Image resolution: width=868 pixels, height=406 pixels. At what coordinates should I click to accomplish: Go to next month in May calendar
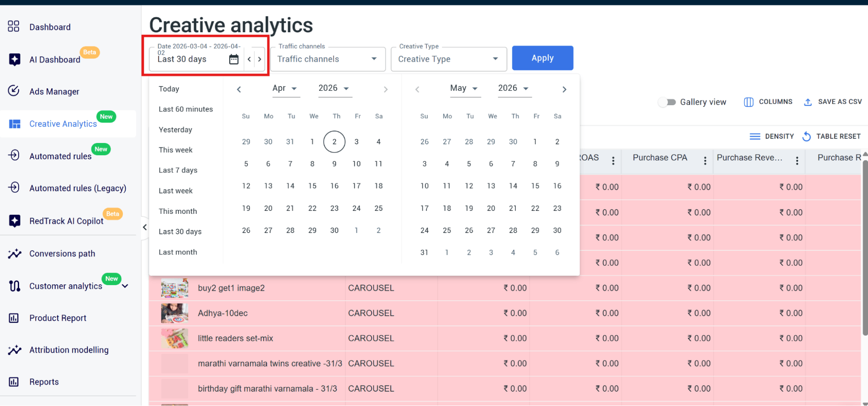pyautogui.click(x=564, y=90)
